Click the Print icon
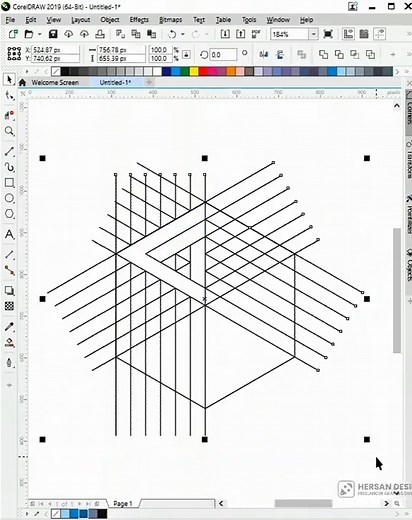This screenshot has height=520, width=412. [100, 34]
